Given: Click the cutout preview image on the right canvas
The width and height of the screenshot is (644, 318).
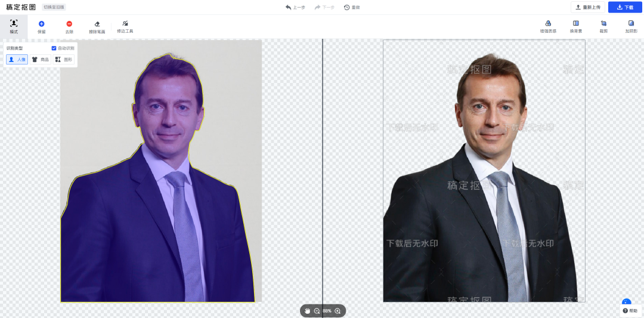Looking at the screenshot, I should pos(484,171).
